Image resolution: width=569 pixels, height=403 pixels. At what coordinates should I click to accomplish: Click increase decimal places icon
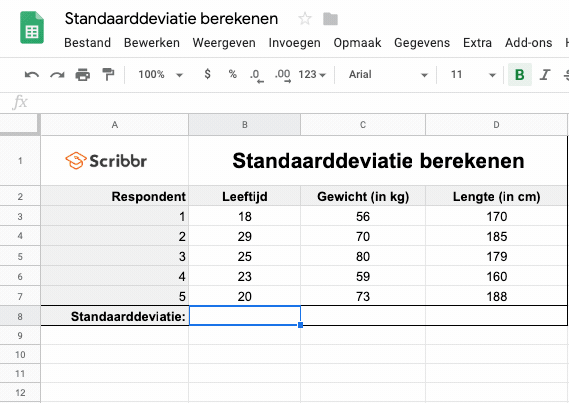point(283,75)
